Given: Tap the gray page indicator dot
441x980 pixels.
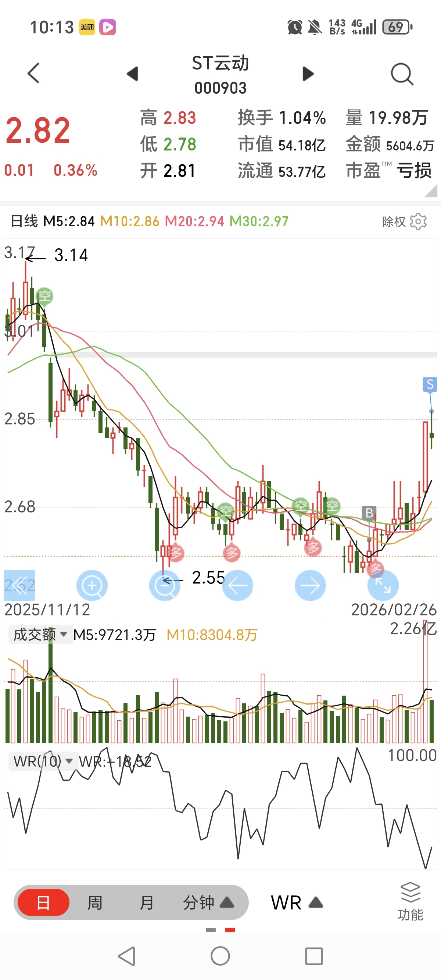Looking at the screenshot, I should pos(211,930).
